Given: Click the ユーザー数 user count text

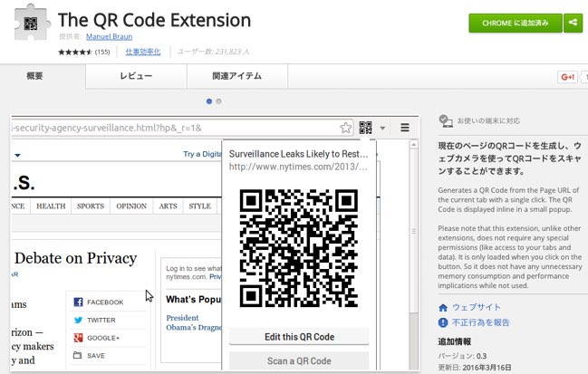Looking at the screenshot, I should tap(213, 52).
